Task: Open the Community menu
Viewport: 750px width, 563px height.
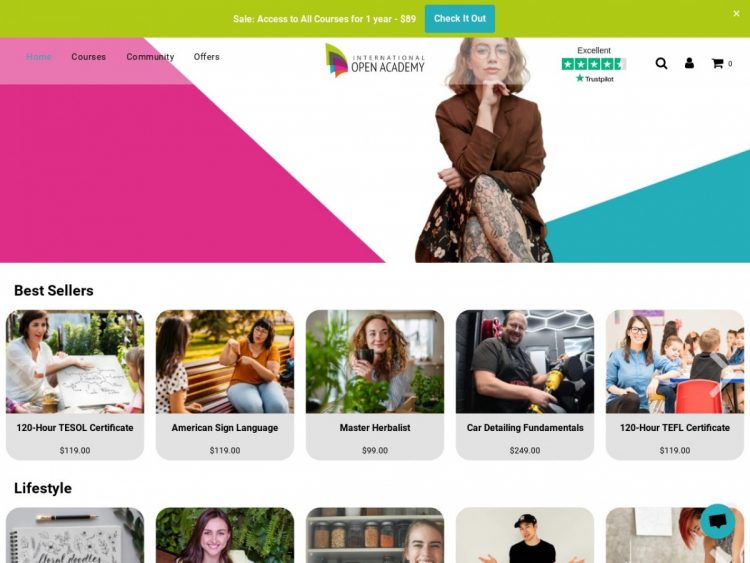Action: (150, 57)
